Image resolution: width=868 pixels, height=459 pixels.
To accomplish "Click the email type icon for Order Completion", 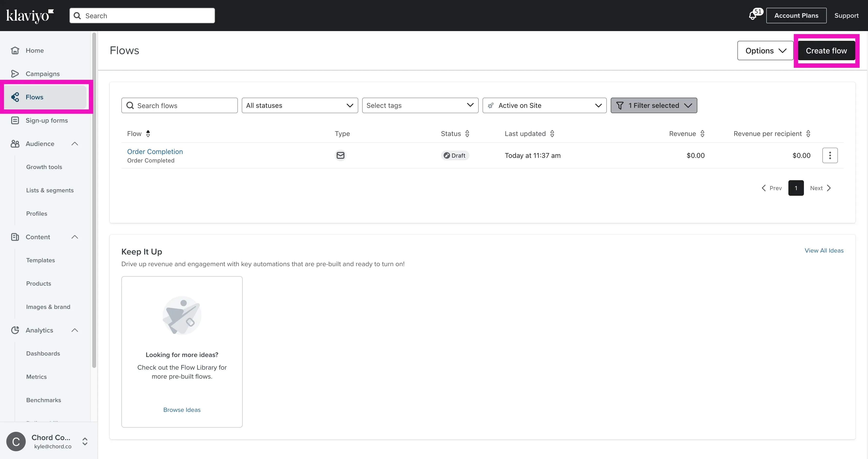I will tap(341, 155).
